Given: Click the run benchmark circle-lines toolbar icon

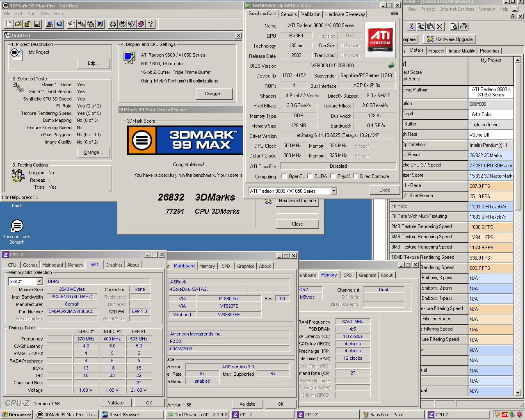Looking at the screenshot, I should pos(122,24).
